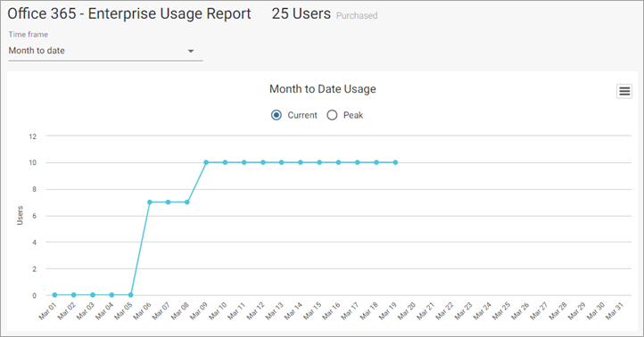Select the Current radio button
Image resolution: width=644 pixels, height=337 pixels.
pyautogui.click(x=277, y=115)
